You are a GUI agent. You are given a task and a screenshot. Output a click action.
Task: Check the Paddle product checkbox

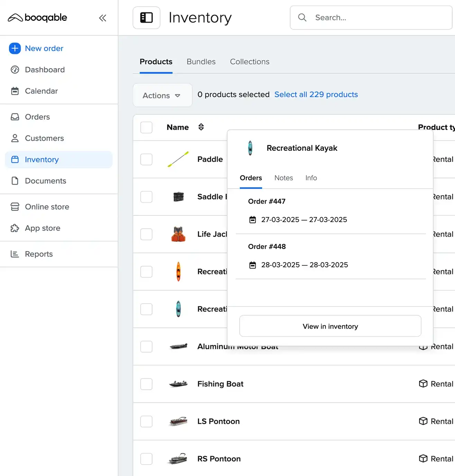(x=146, y=159)
